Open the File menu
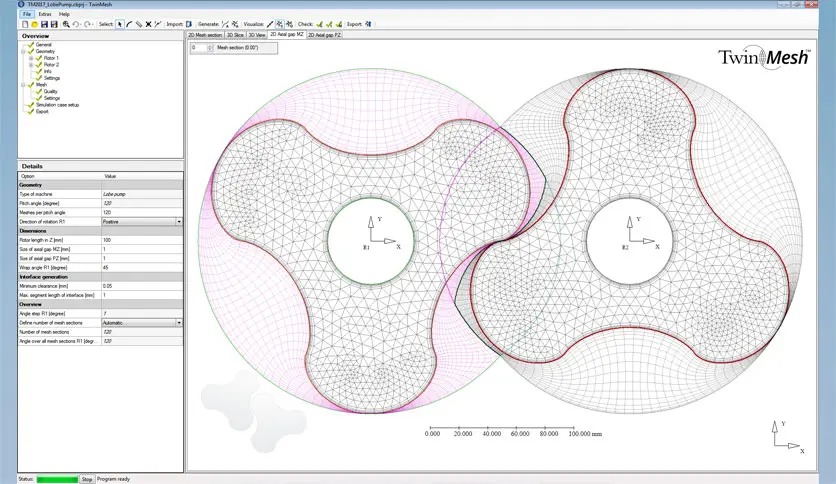 click(27, 14)
